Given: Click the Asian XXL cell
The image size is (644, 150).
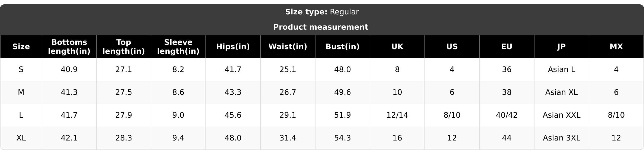Looking at the screenshot, I should 562,115.
